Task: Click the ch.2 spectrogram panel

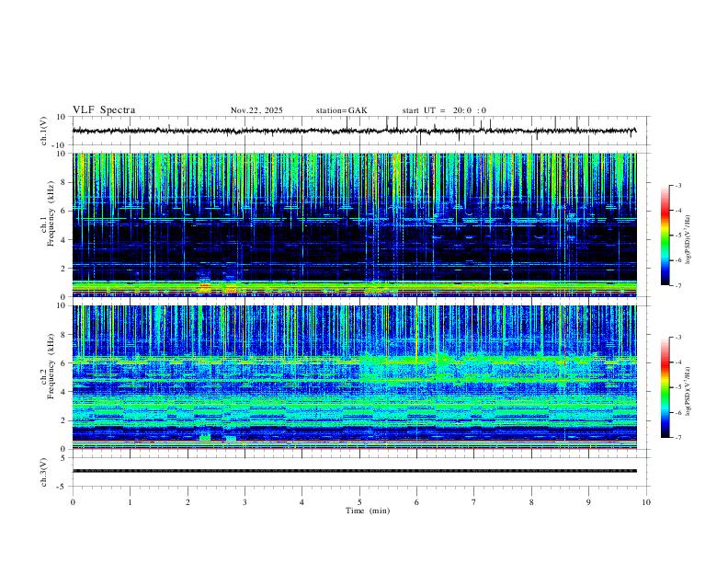Action: point(354,377)
